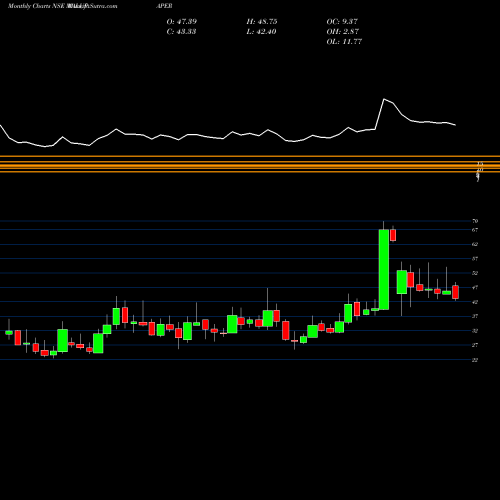Click the 47 price axis label
The height and width of the screenshot is (500, 500).
click(x=475, y=287)
